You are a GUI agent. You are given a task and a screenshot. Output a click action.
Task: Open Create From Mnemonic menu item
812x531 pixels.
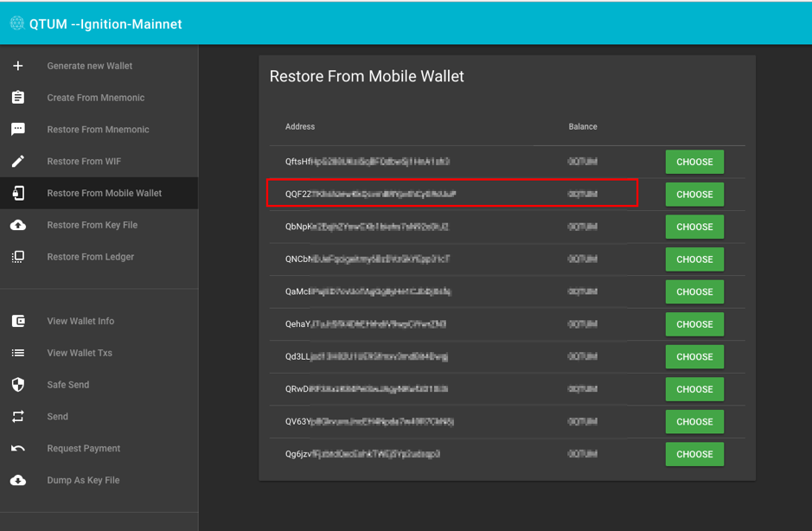click(96, 98)
